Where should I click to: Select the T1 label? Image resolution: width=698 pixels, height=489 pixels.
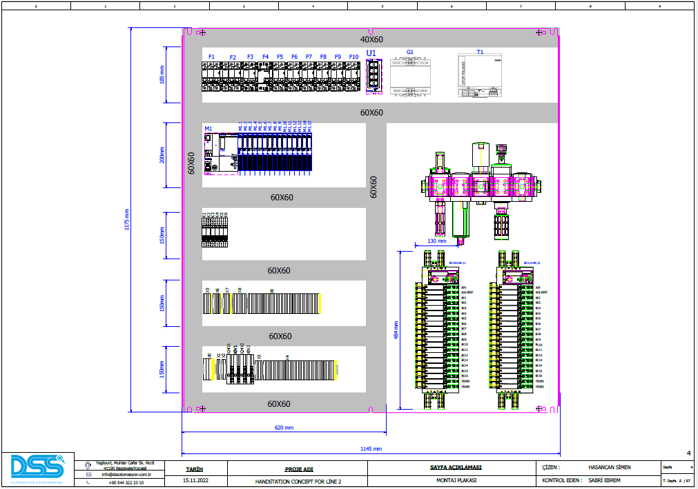480,52
